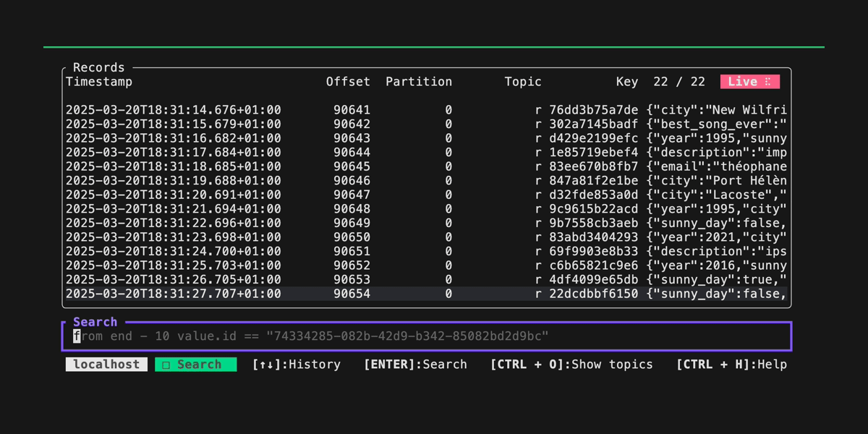Click the Offset column header
This screenshot has width=868, height=434.
(348, 82)
